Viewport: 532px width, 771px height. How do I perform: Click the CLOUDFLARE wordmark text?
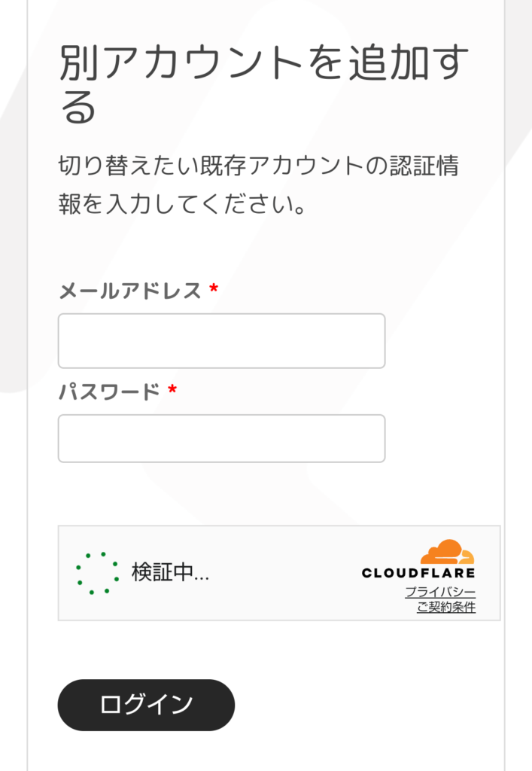pos(418,573)
